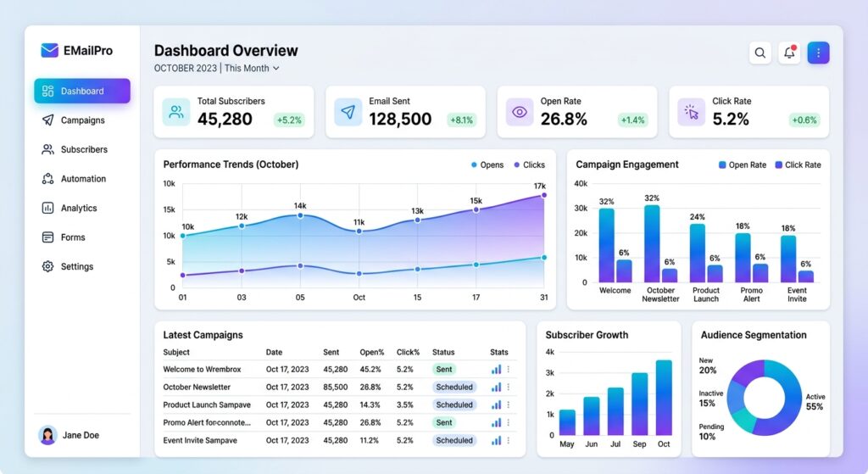Open the Product Launch Sampave subject
The height and width of the screenshot is (474, 868).
(207, 404)
